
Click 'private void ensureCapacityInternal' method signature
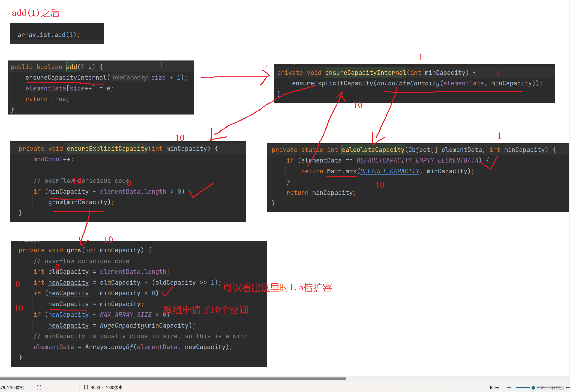click(x=377, y=72)
